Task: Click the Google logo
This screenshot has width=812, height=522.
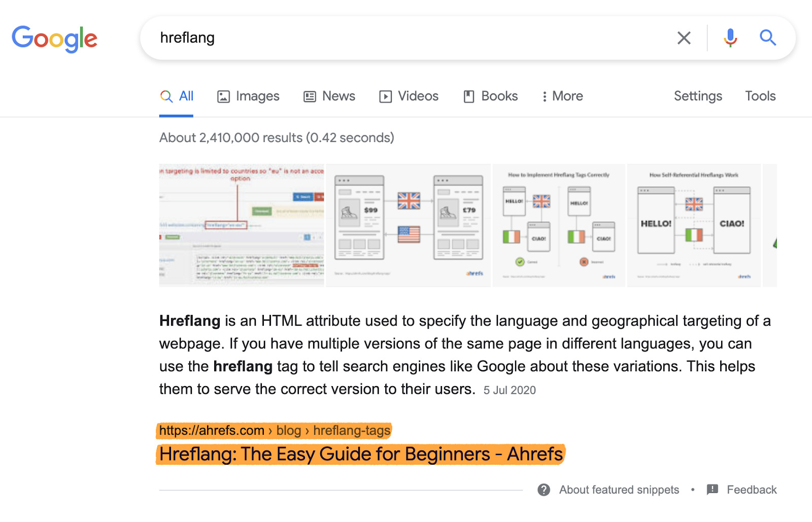Action: click(54, 39)
